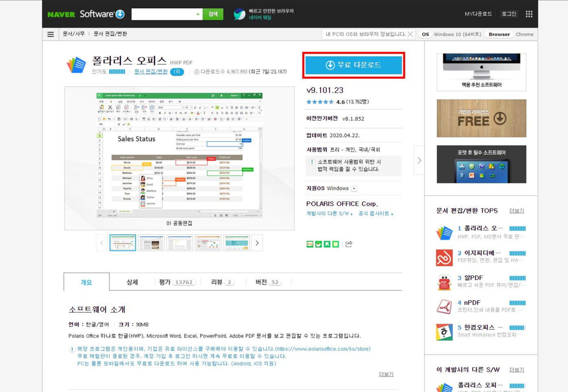The image size is (568, 392).
Task: Click 더보기 next to developer's other S/W
Action: click(x=517, y=370)
